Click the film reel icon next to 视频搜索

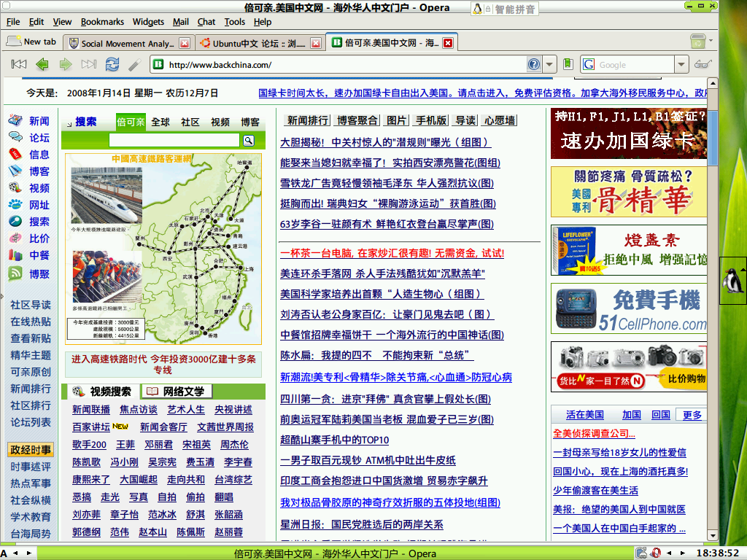tap(78, 392)
